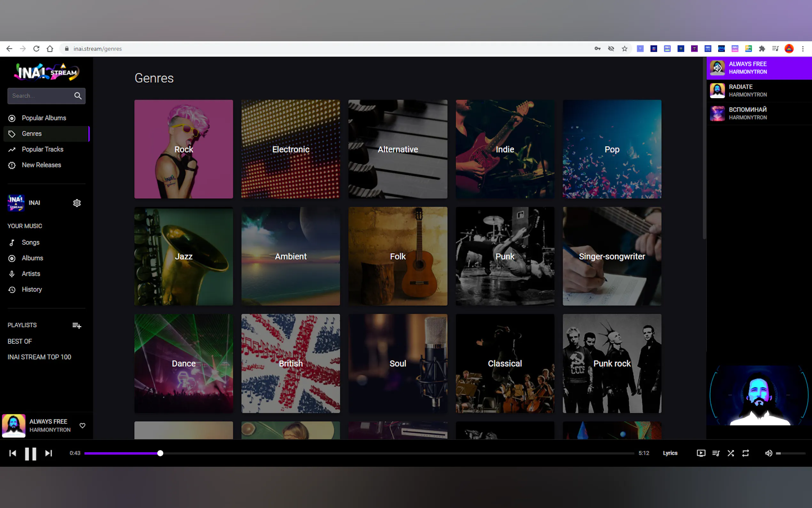Viewport: 812px width, 508px height.
Task: Open the play queue icon
Action: coord(716,453)
